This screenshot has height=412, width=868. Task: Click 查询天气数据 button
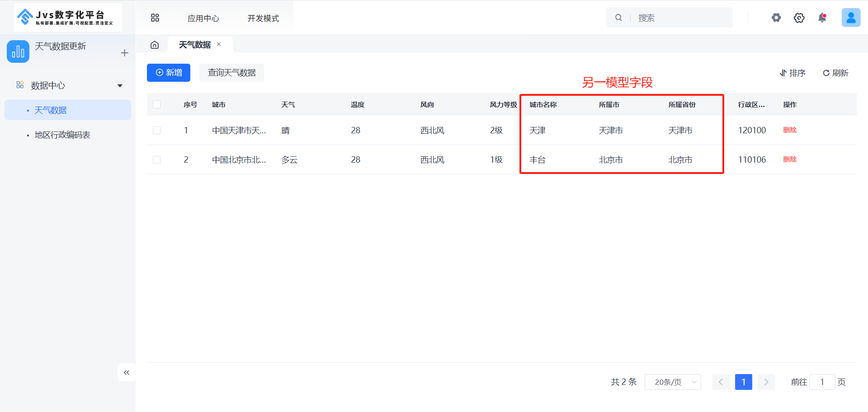[231, 73]
